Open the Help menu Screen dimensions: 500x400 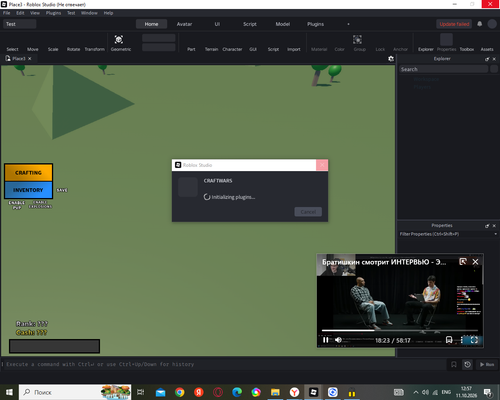point(108,13)
